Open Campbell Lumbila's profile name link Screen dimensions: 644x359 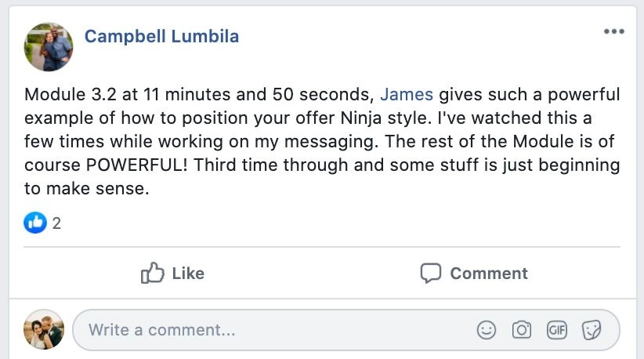[161, 37]
